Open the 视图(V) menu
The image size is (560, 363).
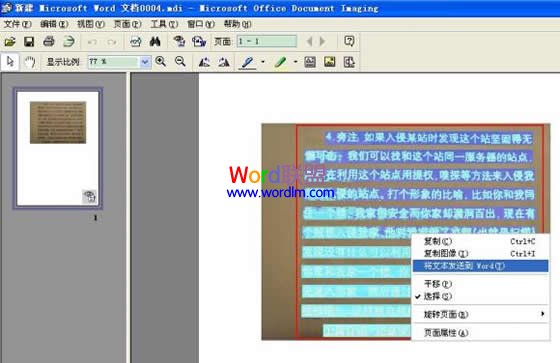click(x=91, y=24)
